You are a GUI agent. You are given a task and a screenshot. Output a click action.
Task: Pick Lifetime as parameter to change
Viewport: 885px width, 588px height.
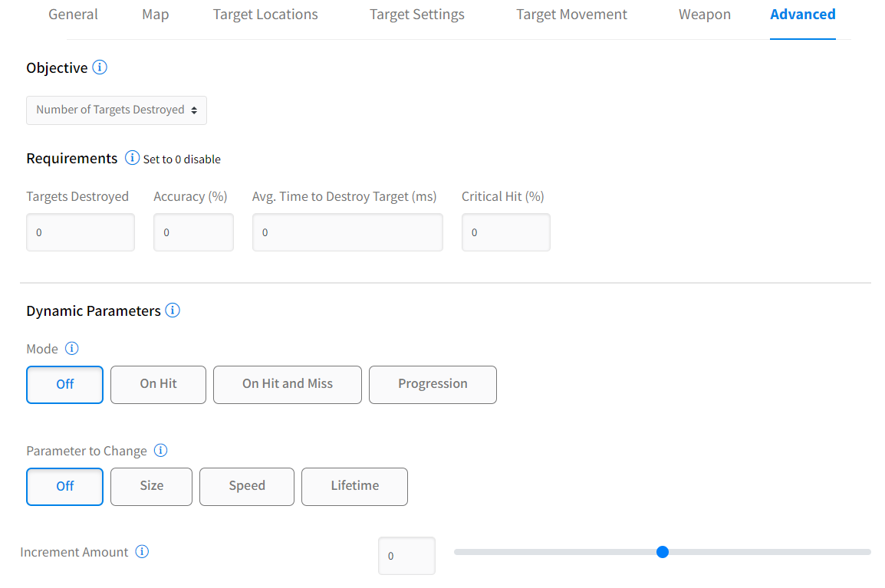pyautogui.click(x=354, y=486)
